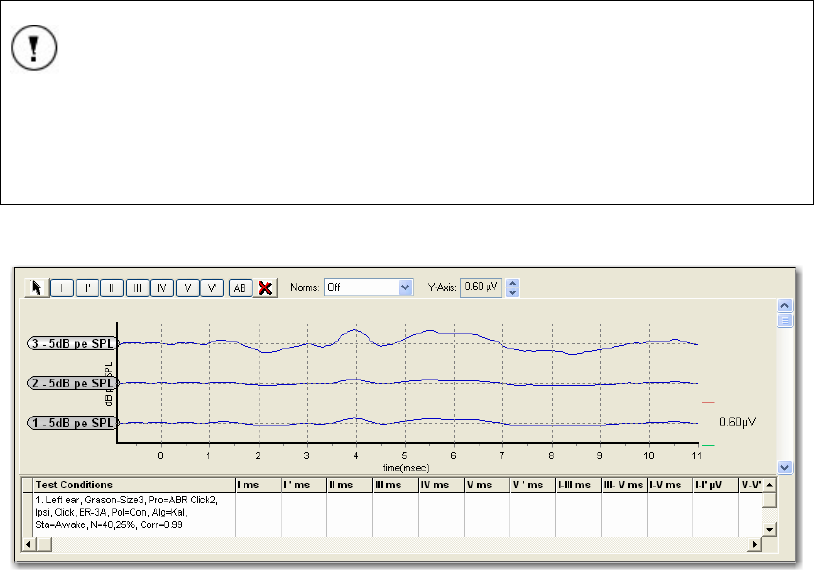Click the table's scroll-left arrow
This screenshot has width=814, height=570.
point(28,545)
